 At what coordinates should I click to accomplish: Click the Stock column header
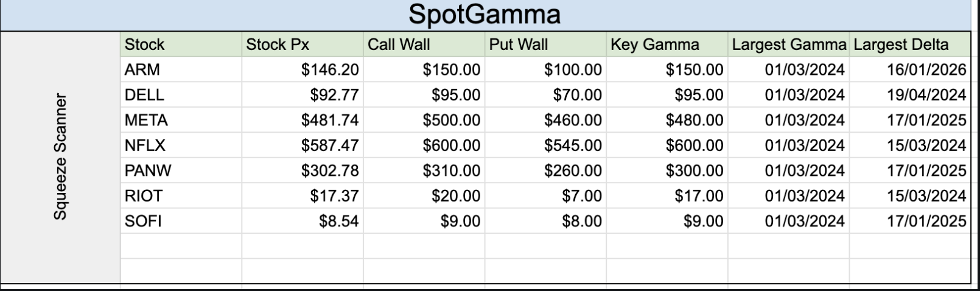pos(180,44)
